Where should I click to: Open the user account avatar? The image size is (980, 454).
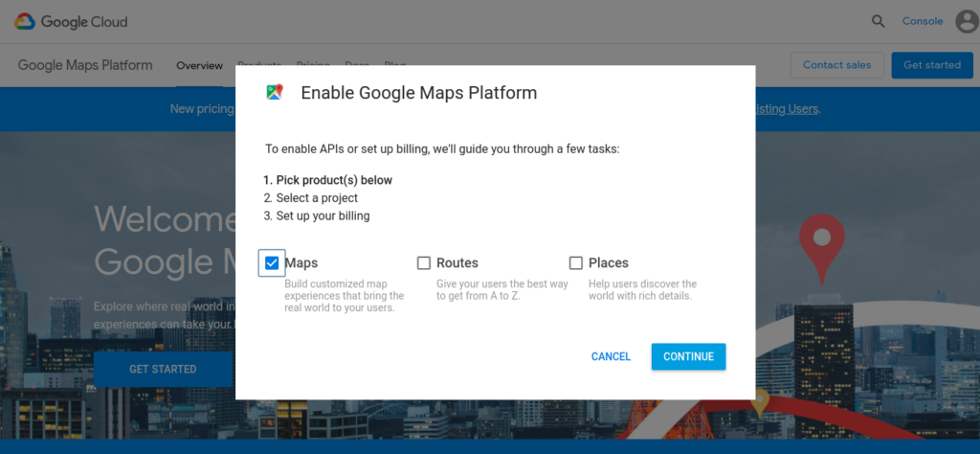[x=967, y=21]
